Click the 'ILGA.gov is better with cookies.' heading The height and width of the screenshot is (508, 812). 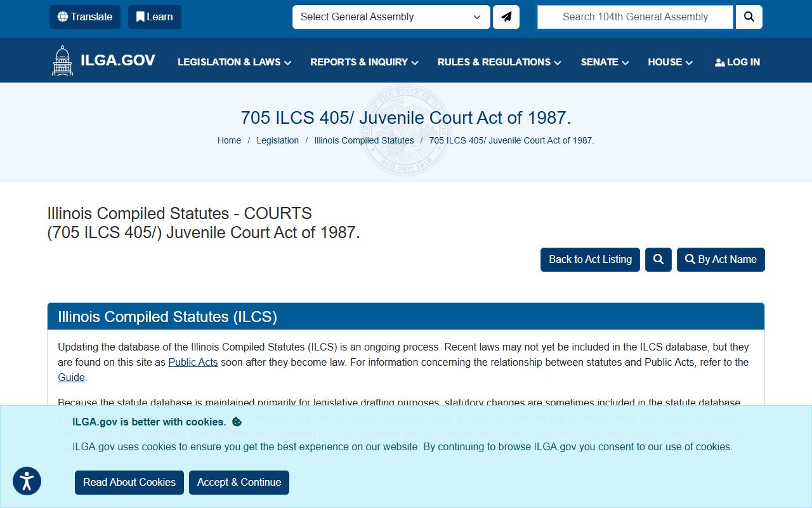[149, 422]
